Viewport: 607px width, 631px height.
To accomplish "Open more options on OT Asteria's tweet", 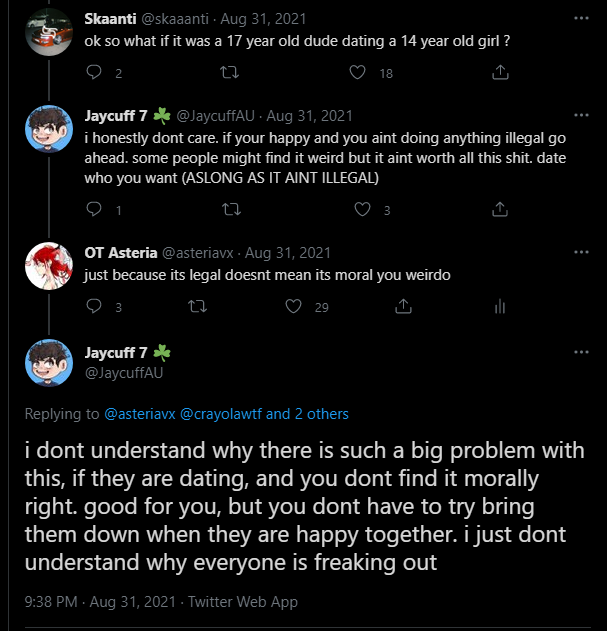I will click(x=581, y=251).
